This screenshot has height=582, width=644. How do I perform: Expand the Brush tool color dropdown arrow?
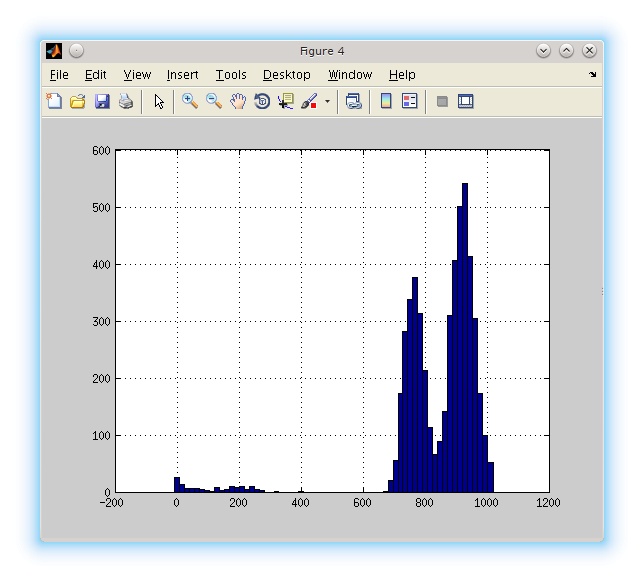(x=327, y=102)
